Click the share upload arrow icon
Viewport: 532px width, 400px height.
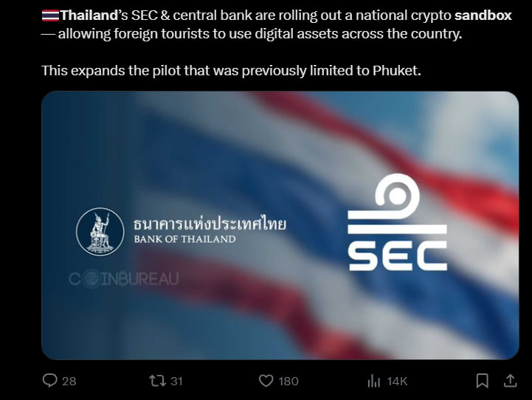pyautogui.click(x=510, y=381)
